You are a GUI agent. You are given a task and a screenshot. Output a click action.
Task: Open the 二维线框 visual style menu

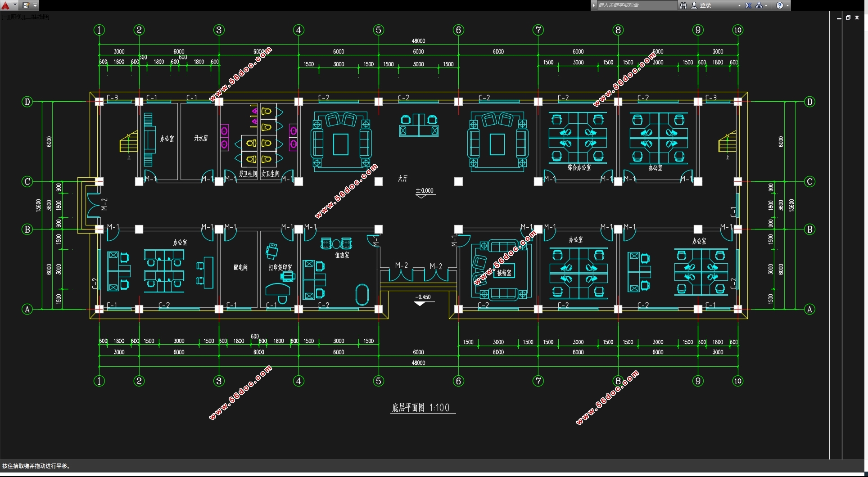click(37, 17)
